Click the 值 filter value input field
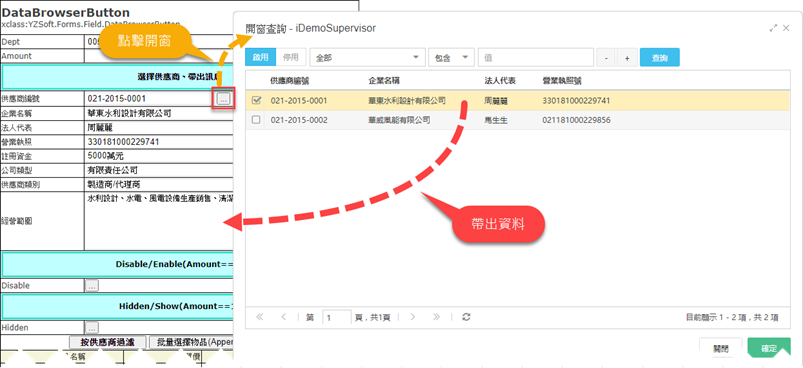Image resolution: width=803 pixels, height=368 pixels. tap(536, 58)
